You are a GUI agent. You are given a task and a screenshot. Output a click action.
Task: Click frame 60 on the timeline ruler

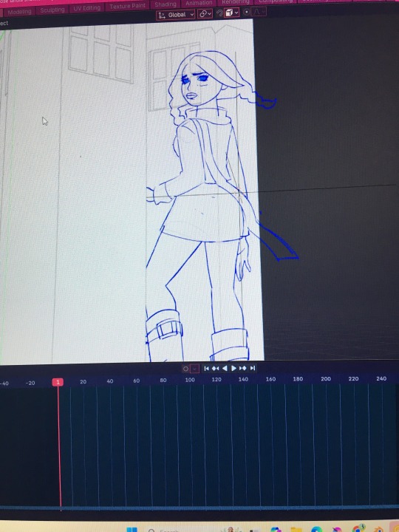[x=137, y=381]
